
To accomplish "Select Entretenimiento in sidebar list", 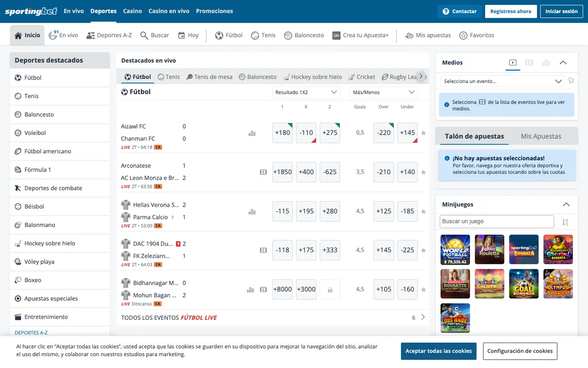I will pos(60,317).
